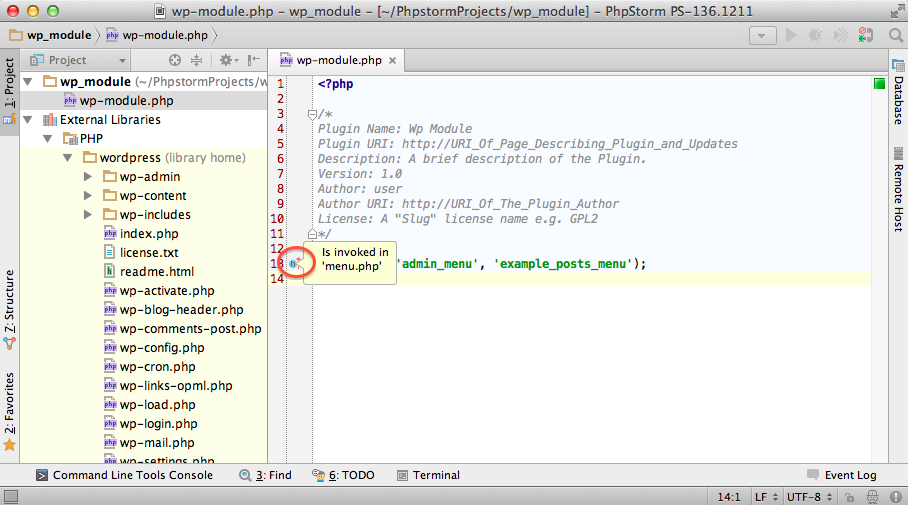Open Project panel settings gear

[x=228, y=60]
